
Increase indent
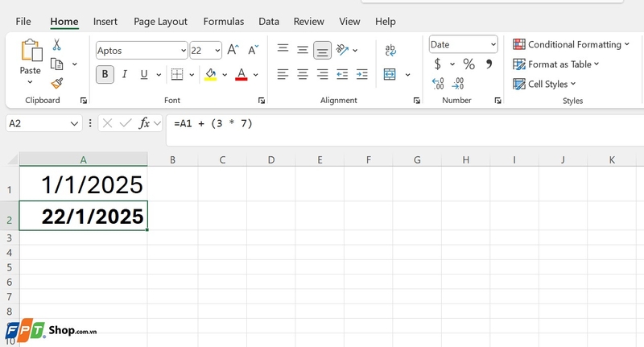[x=361, y=74]
